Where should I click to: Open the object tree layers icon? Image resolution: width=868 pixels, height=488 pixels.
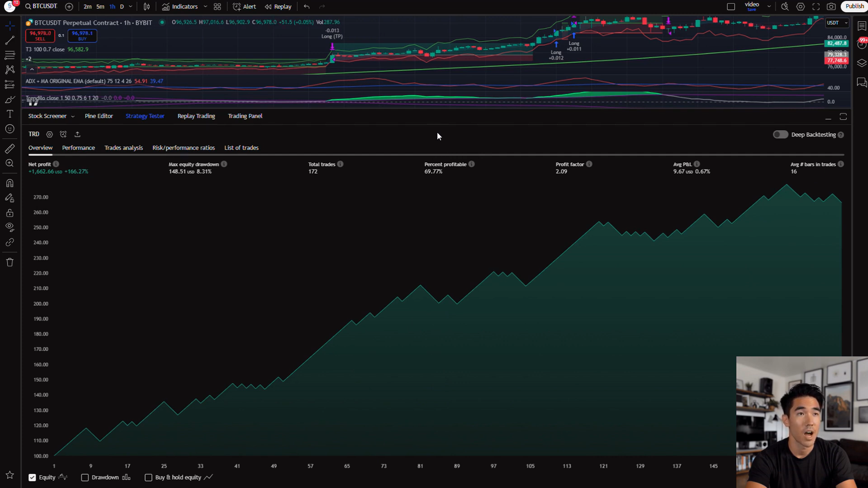[862, 63]
